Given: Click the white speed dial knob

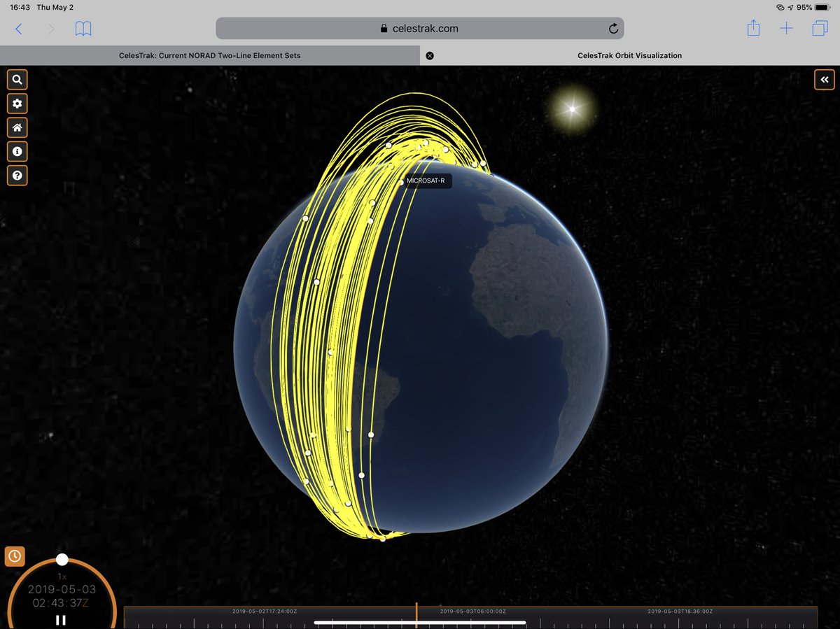Looking at the screenshot, I should coord(62,559).
